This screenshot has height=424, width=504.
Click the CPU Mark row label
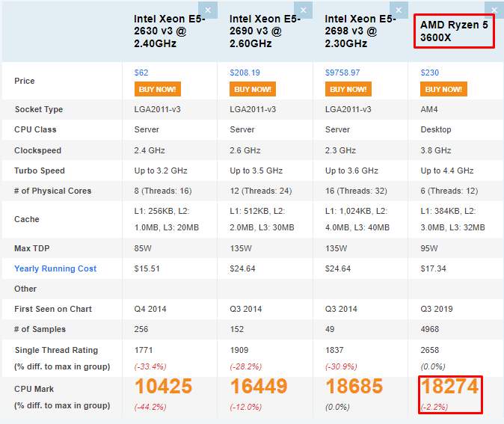coord(34,389)
